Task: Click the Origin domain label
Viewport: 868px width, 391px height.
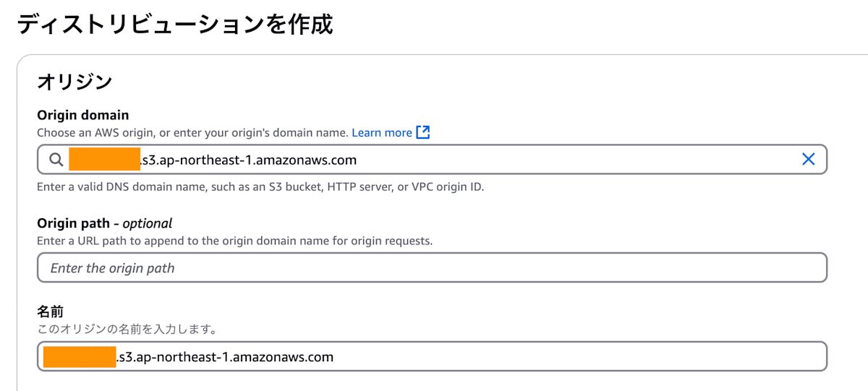Action: (x=83, y=115)
